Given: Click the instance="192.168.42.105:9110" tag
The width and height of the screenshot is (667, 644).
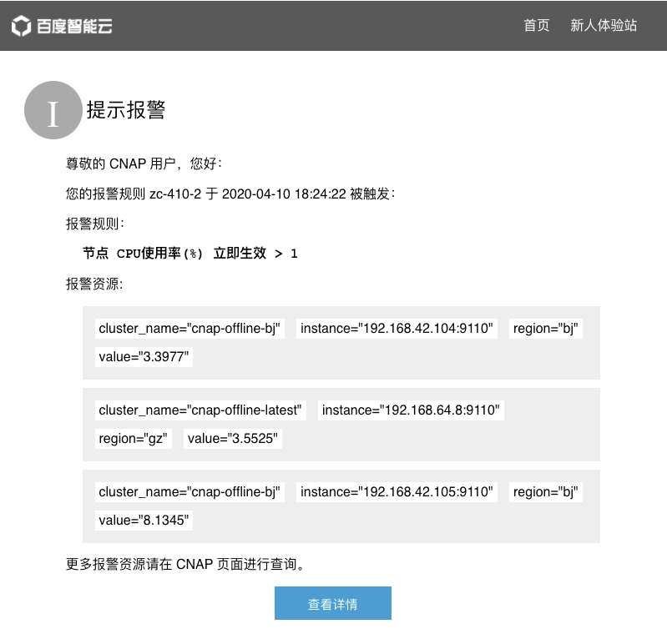Looking at the screenshot, I should pyautogui.click(x=397, y=492).
